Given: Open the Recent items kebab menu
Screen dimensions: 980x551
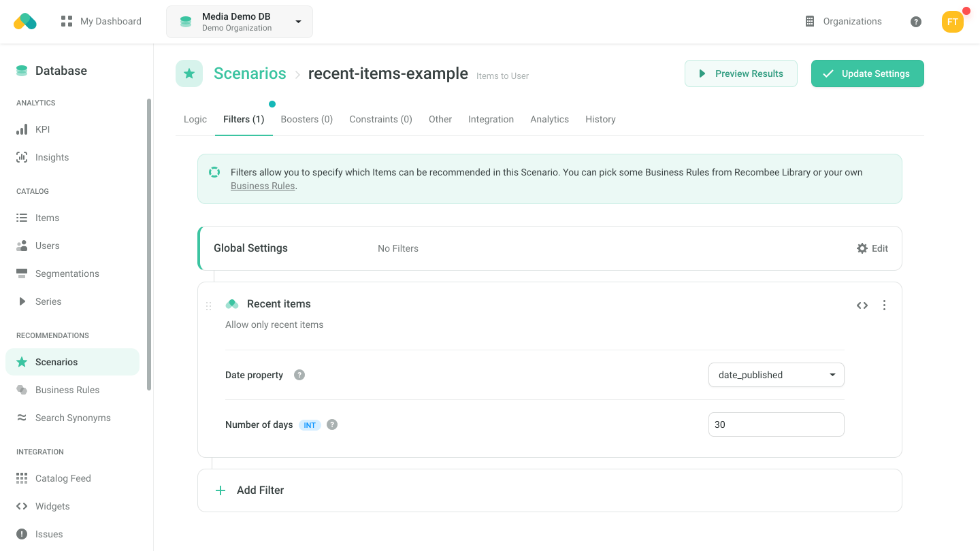Looking at the screenshot, I should (884, 305).
